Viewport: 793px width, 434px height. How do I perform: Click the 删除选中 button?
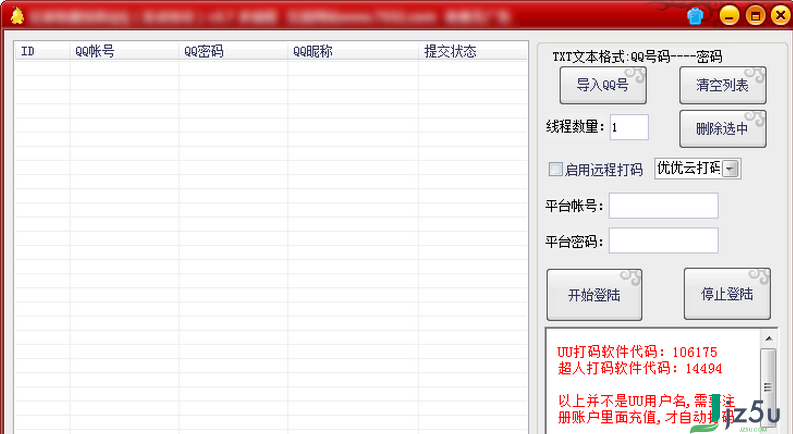723,128
